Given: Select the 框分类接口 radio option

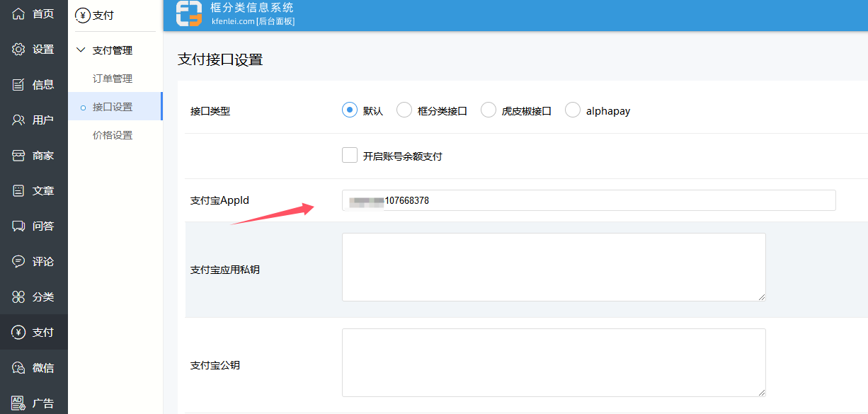Looking at the screenshot, I should point(404,110).
